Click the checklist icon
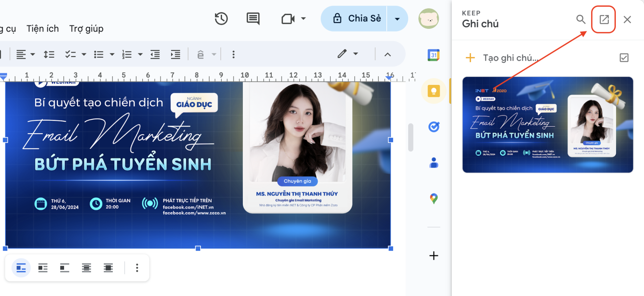644x296 pixels. coord(70,54)
